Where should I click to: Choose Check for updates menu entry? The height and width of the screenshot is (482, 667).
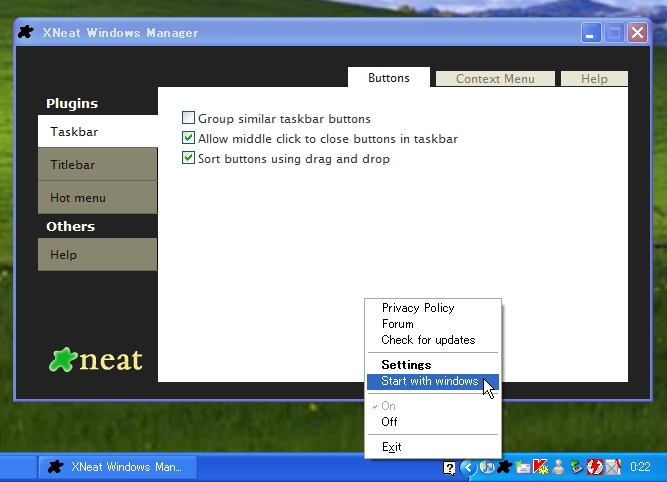pos(433,340)
